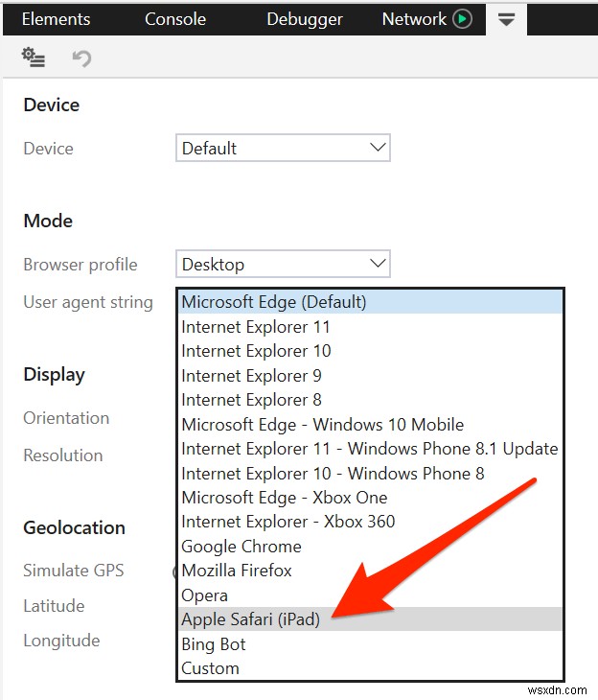598x700 pixels.
Task: Open the Debugger tab
Action: [305, 19]
